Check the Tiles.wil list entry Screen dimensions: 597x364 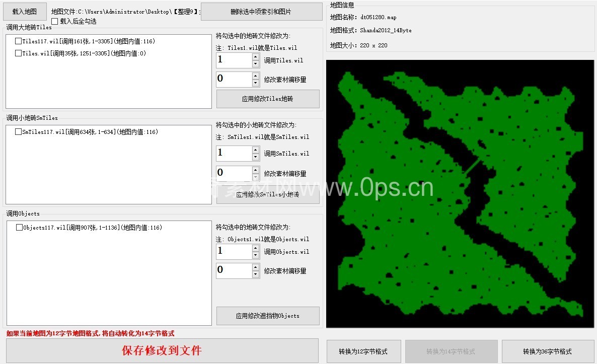pos(19,53)
